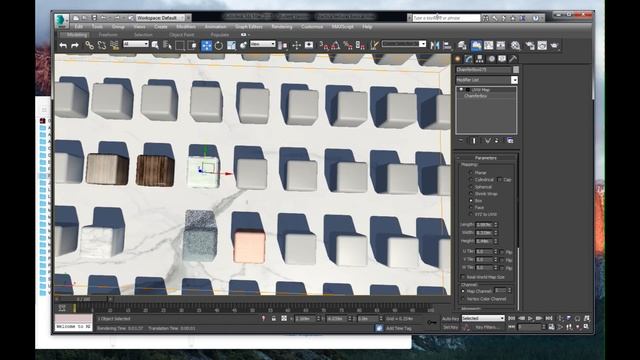640x360 pixels.
Task: Click the object color swatch beside name field
Action: pos(516,70)
